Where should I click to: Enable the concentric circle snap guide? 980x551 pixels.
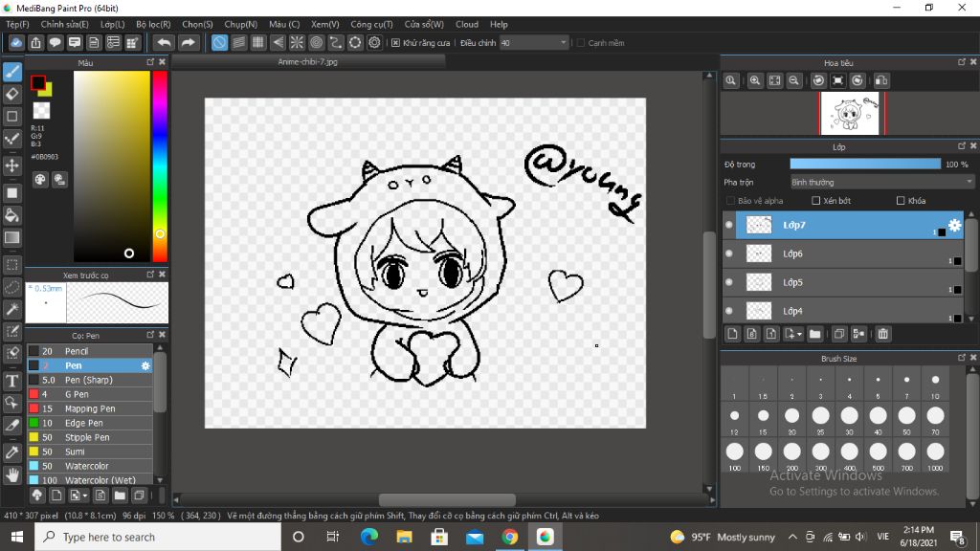pyautogui.click(x=316, y=42)
